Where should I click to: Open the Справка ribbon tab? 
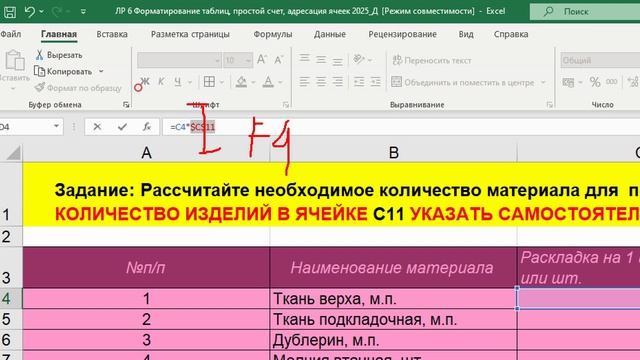(x=511, y=34)
